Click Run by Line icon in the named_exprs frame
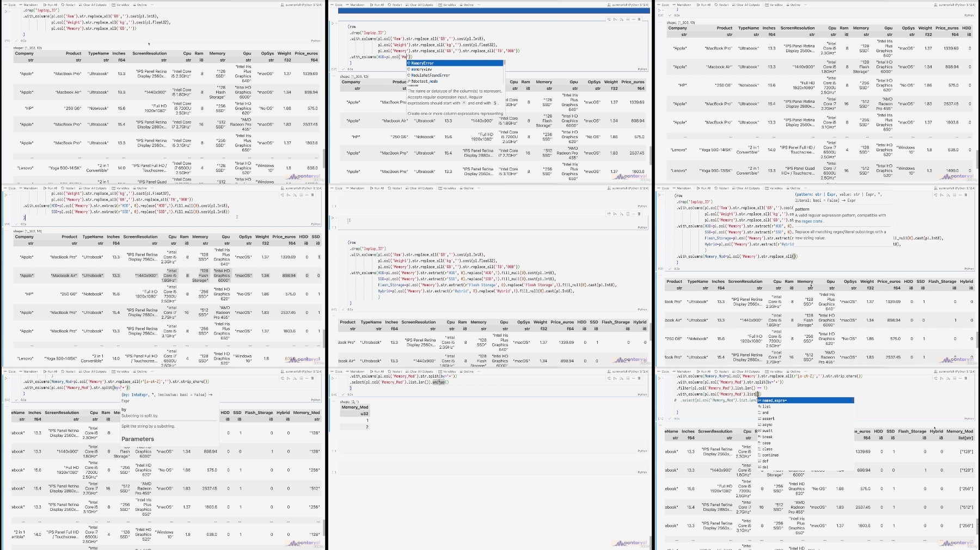The height and width of the screenshot is (550, 980). (x=936, y=378)
